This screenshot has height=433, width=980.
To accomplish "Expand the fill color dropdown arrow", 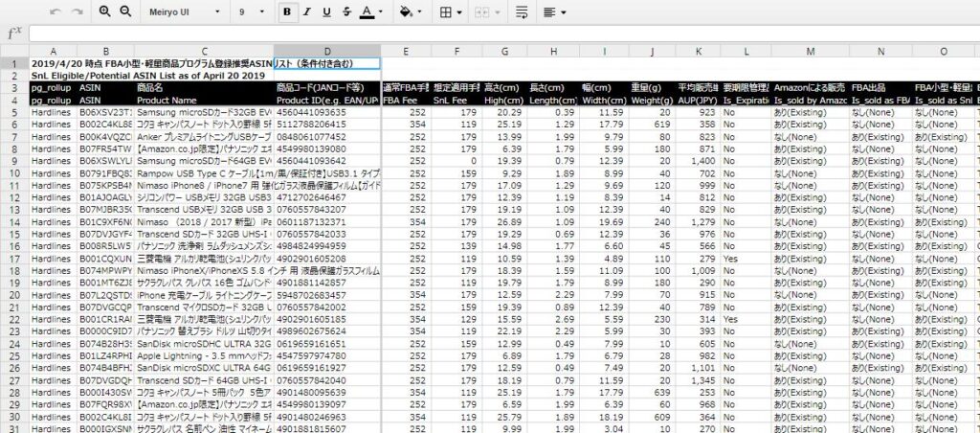I will [x=419, y=11].
